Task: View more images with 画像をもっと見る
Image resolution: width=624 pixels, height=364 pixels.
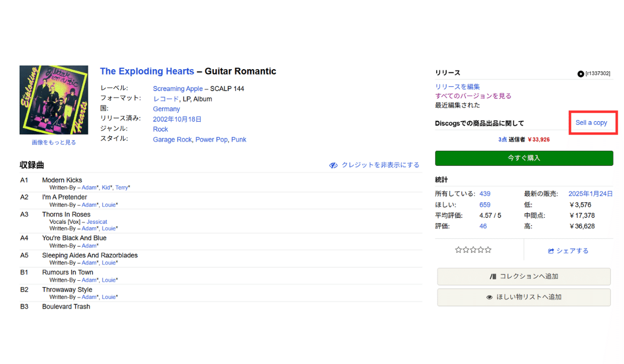Action: [54, 142]
